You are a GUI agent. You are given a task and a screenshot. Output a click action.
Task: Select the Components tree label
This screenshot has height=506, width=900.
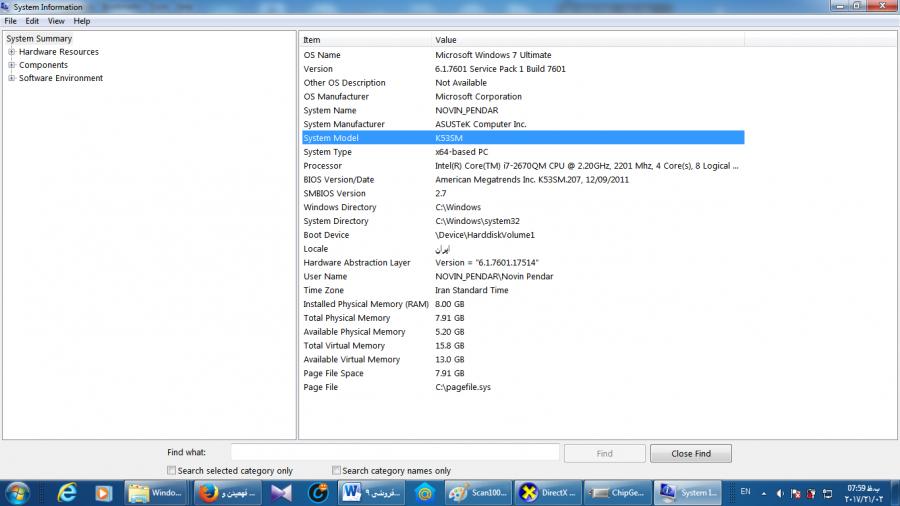coord(43,65)
